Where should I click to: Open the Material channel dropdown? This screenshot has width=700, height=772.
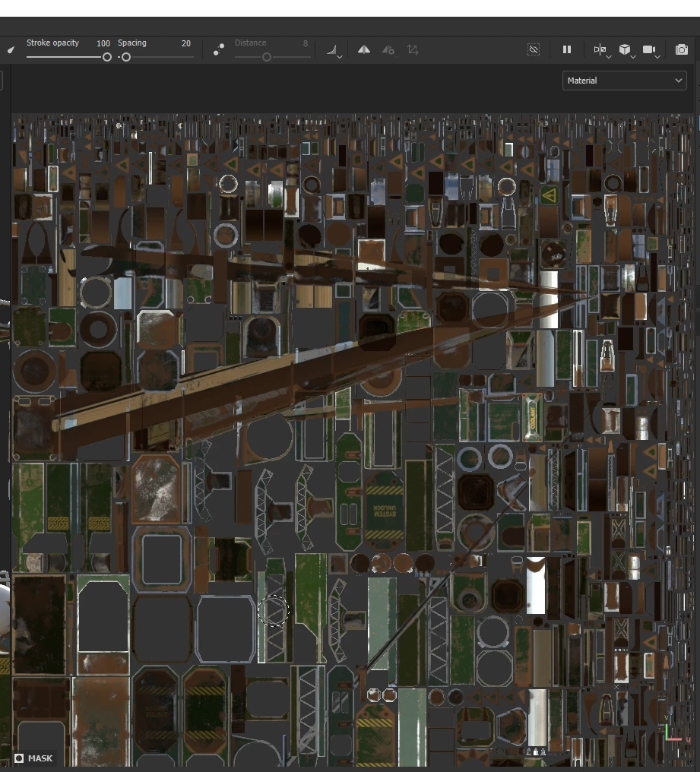624,81
